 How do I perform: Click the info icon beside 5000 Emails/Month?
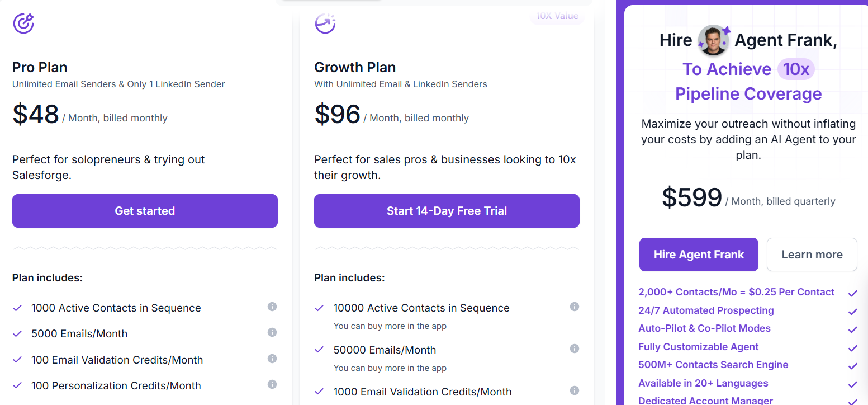(272, 332)
